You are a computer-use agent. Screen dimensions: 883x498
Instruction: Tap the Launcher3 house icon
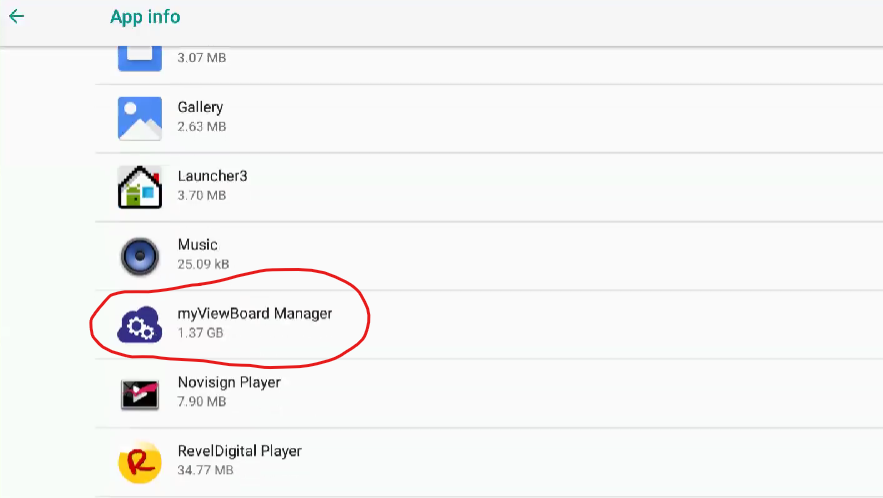(x=140, y=187)
